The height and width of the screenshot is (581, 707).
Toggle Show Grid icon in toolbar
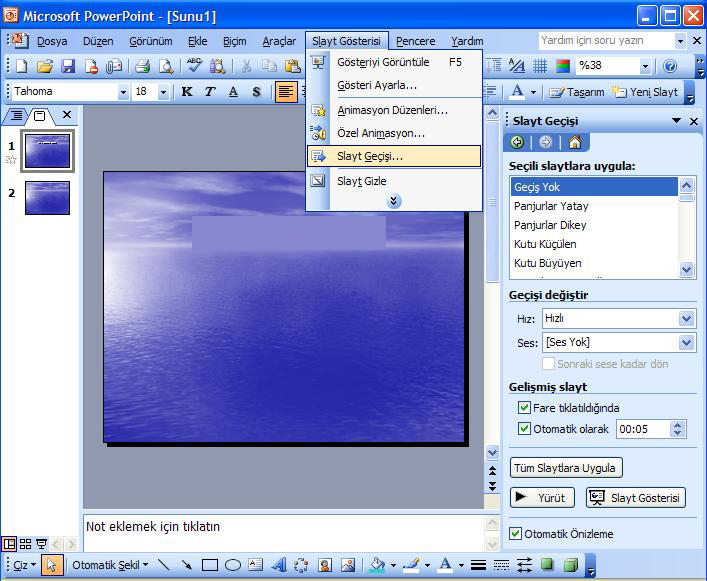(540, 66)
